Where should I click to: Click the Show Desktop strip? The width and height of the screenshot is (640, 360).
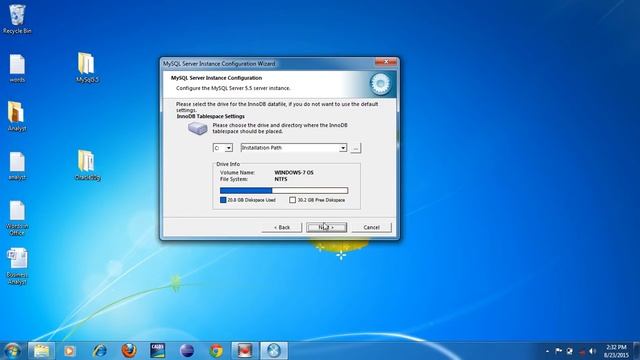coord(637,351)
